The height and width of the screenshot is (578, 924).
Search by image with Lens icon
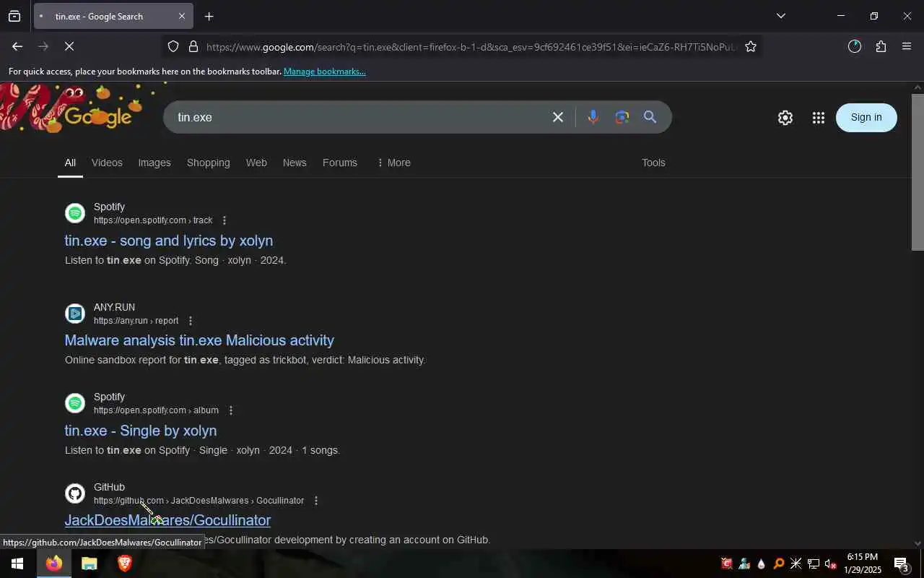622,117
